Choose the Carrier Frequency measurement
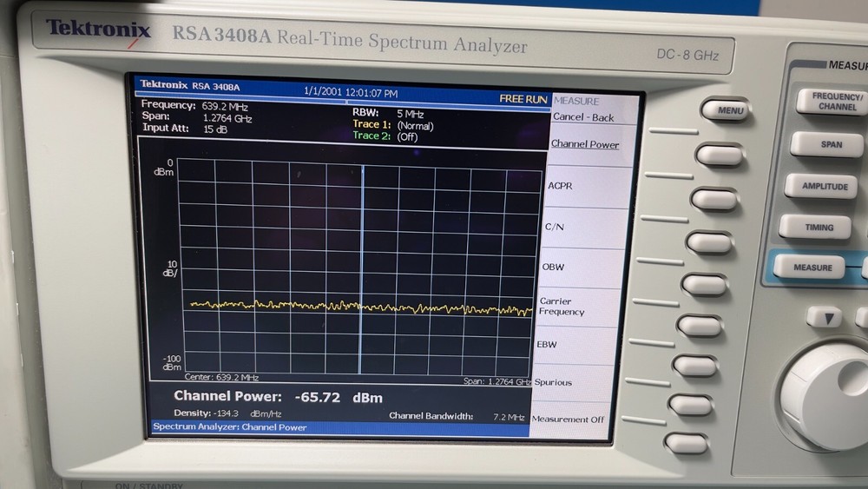The height and width of the screenshot is (489, 868). tap(562, 307)
